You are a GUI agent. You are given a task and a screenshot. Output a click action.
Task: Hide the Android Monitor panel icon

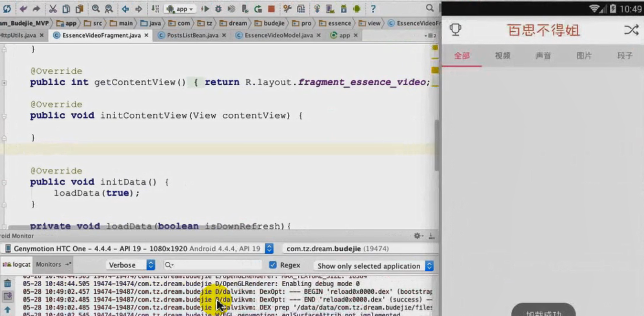[431, 235]
